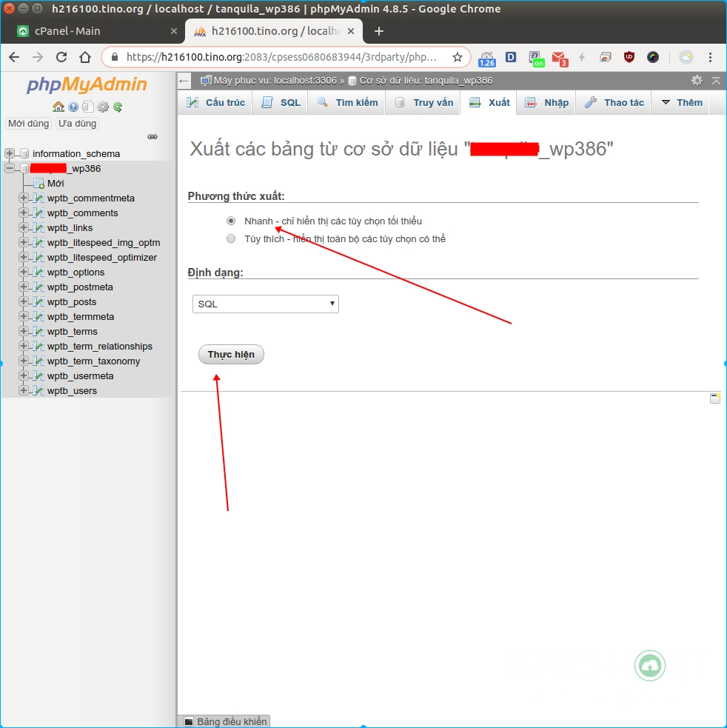Open the SQL format dropdown
The height and width of the screenshot is (728, 727).
click(x=266, y=304)
